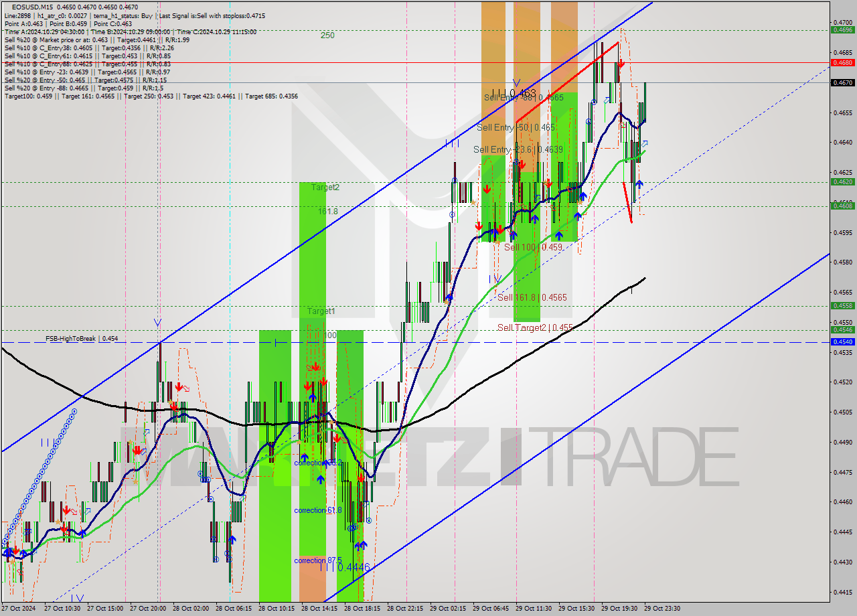Click the '29 Oct 11:30' time label

532,609
